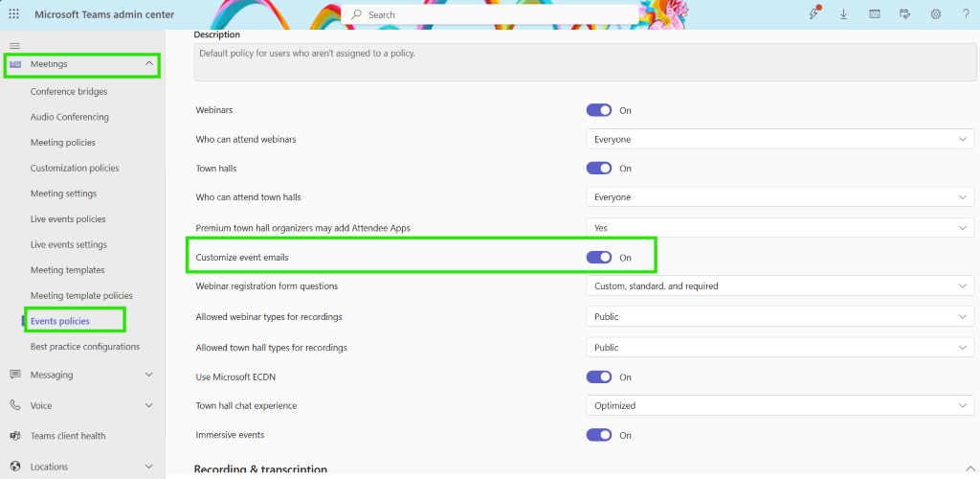This screenshot has height=479, width=980.
Task: Collapse the Recording & transcription section
Action: click(969, 468)
